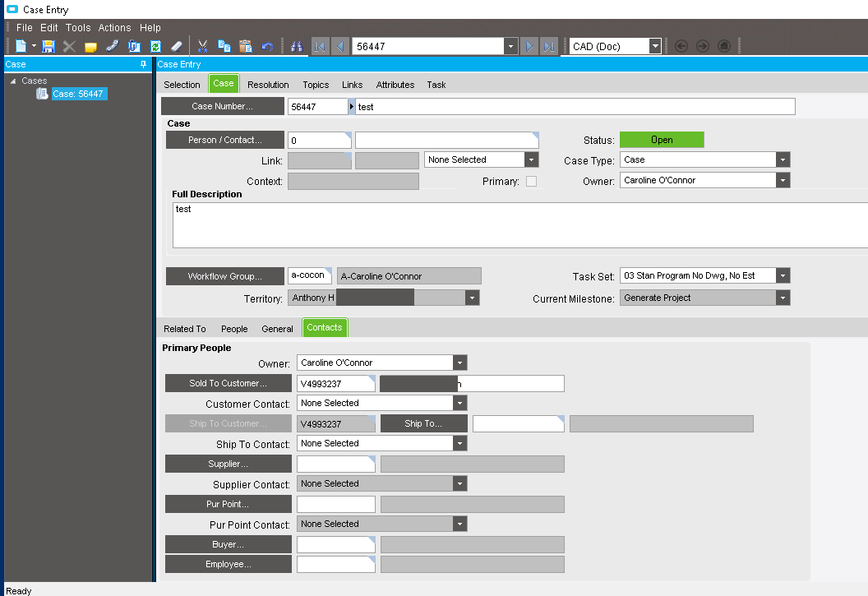Viewport: 868px width, 596px height.
Task: Click the binoculars Search icon
Action: 297,47
